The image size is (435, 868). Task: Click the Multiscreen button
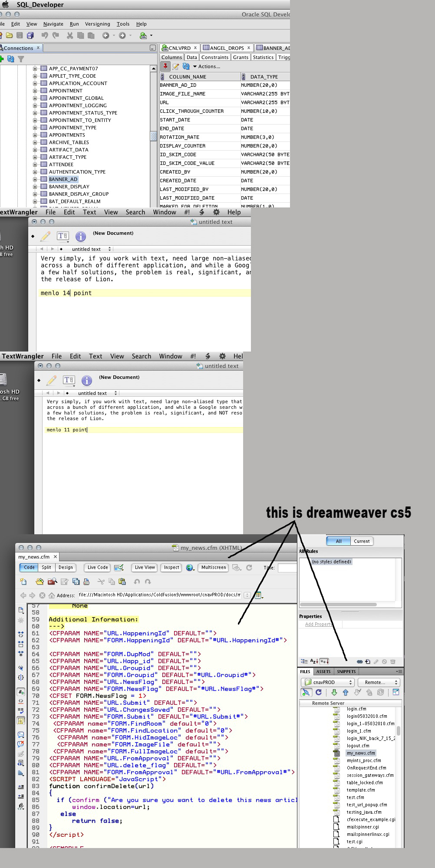tap(214, 567)
